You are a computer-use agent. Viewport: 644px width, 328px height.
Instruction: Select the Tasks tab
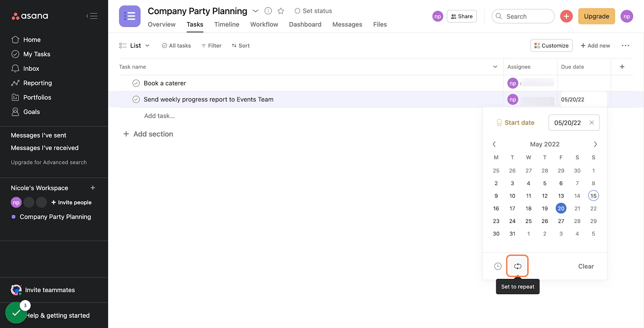(195, 25)
